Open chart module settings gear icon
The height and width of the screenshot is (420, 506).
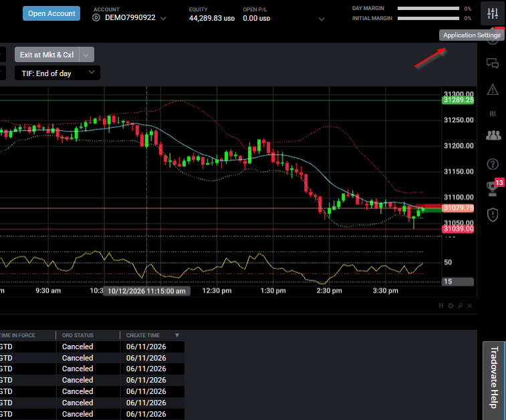point(451,306)
